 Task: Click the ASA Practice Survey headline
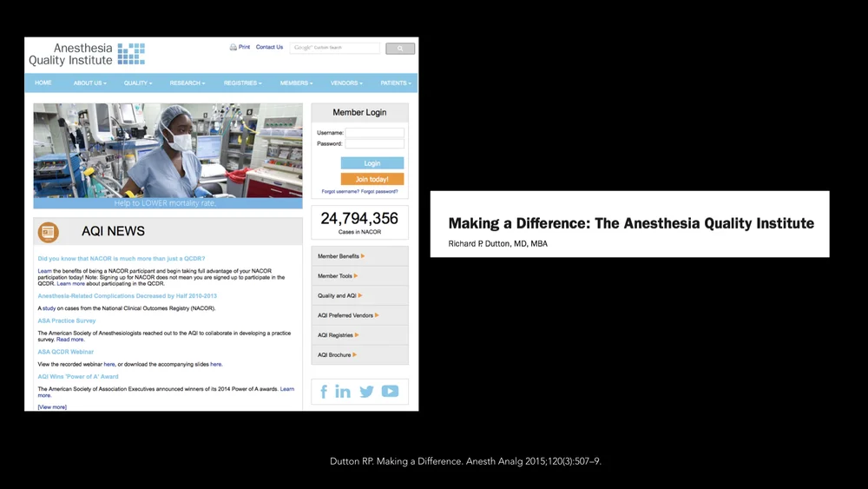click(x=67, y=320)
